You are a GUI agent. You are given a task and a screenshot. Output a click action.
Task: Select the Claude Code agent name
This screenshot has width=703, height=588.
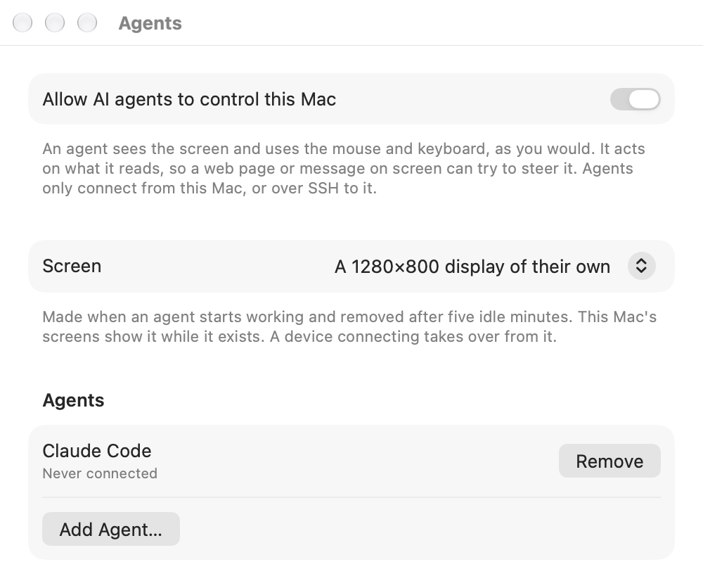(97, 451)
